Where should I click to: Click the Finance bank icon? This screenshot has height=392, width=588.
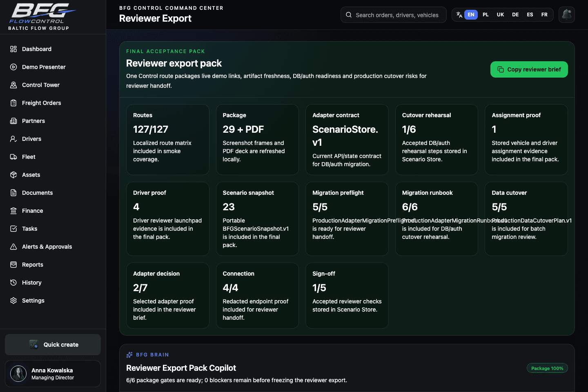13,211
